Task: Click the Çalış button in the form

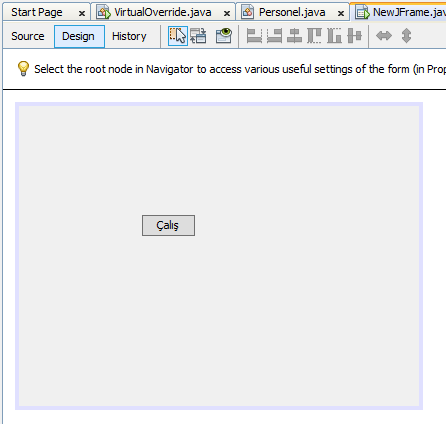Action: tap(168, 225)
